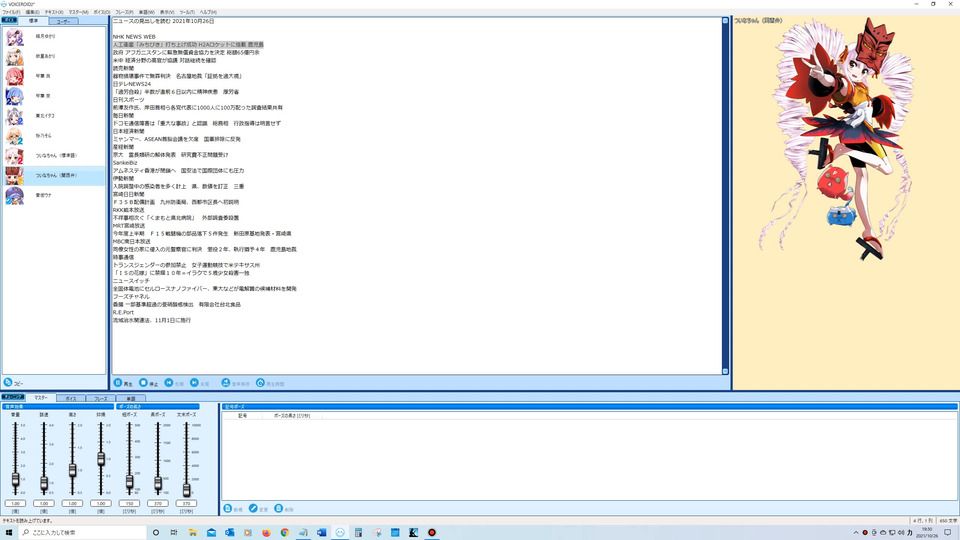
Task: Switch to the ユーザー voice preset tab
Action: [63, 21]
